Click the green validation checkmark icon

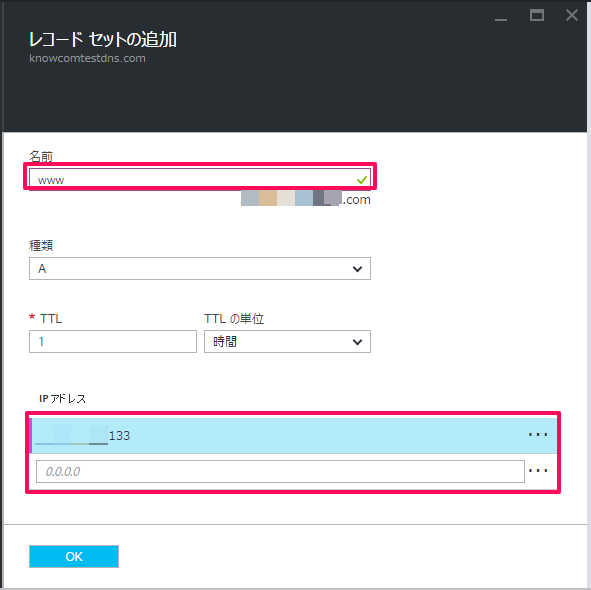click(x=361, y=180)
